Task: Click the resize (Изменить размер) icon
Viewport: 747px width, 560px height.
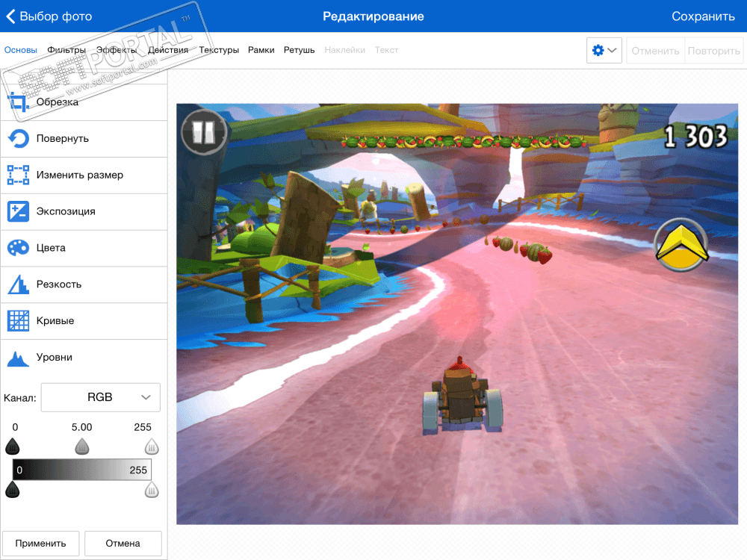Action: tap(18, 175)
